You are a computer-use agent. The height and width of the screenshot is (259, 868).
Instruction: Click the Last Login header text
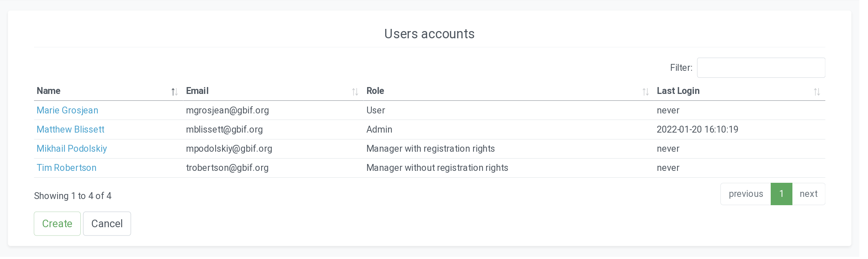678,91
